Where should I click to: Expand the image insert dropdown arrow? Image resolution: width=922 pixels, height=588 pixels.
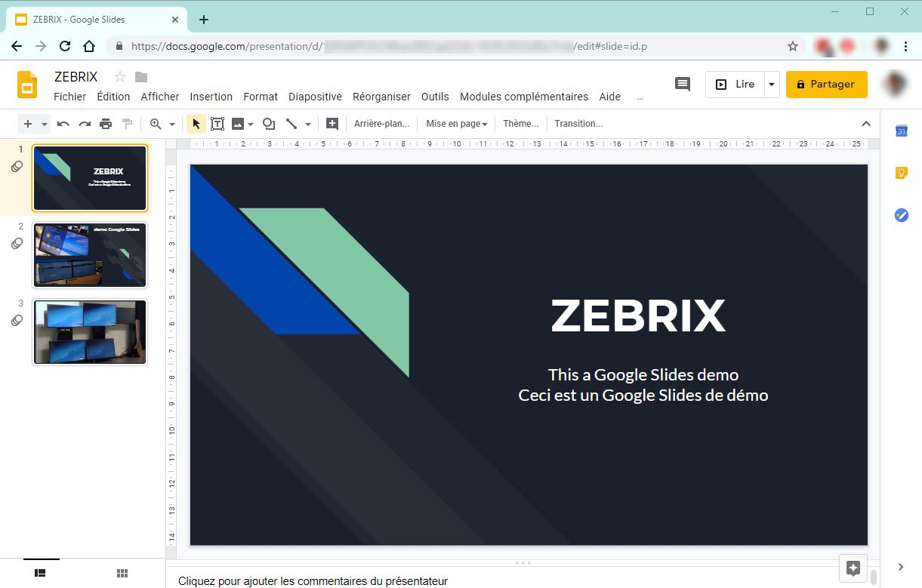coord(251,124)
